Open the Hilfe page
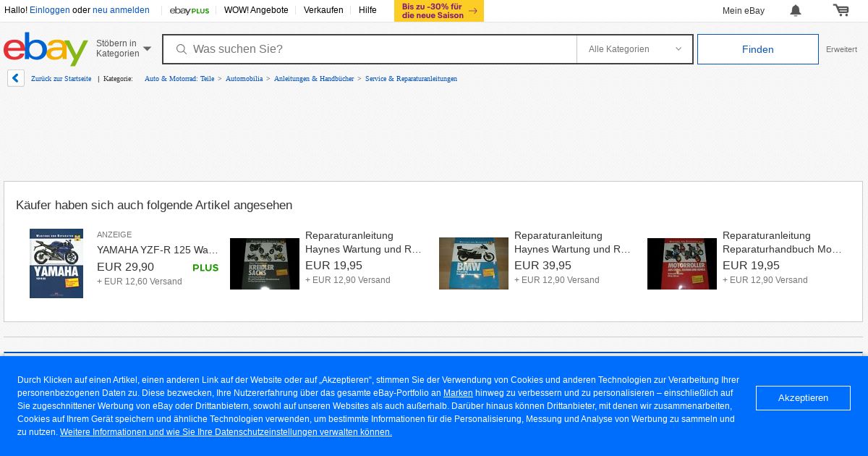Screen dimensions: 868x456 pos(367,10)
